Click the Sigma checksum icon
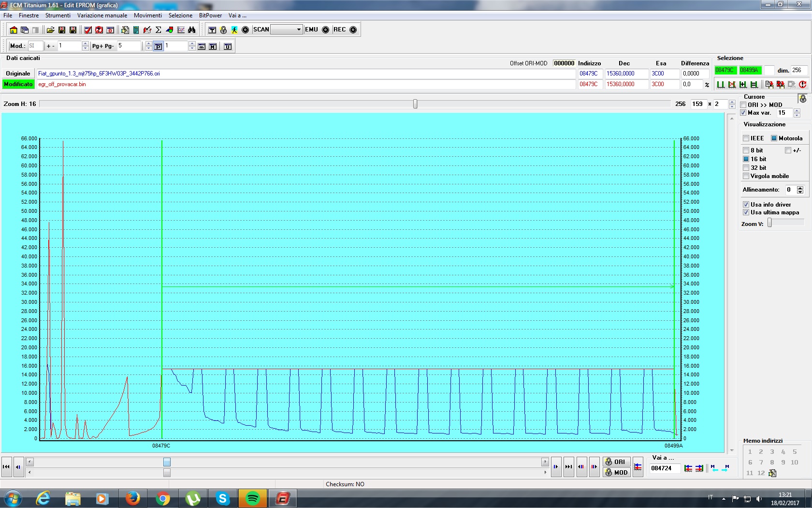Screen dimensions: 812x508 pos(158,30)
